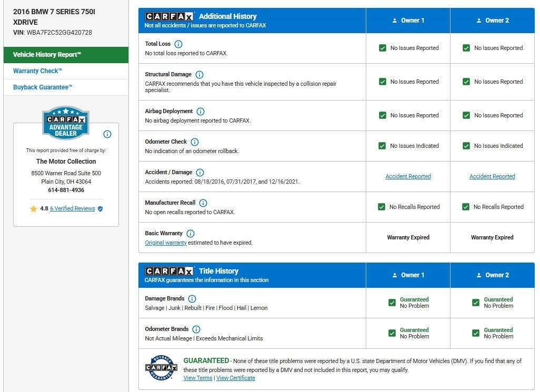Open Structural Damage info icon
Screen dimensions: 540x392
pyautogui.click(x=199, y=75)
